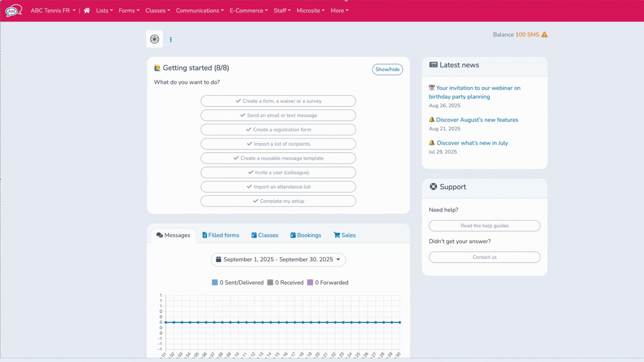Click the life-ring icon beside Support
The width and height of the screenshot is (644, 362).
433,187
